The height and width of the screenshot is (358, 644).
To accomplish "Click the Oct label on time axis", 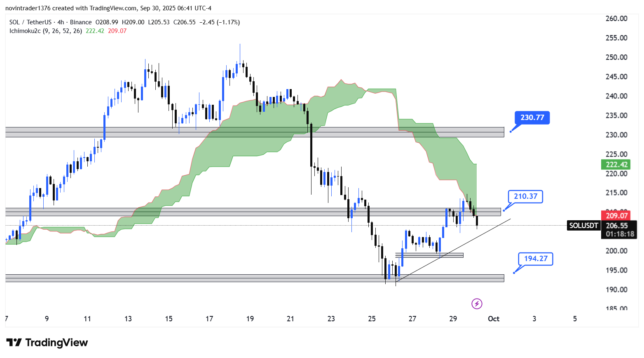I will point(494,319).
